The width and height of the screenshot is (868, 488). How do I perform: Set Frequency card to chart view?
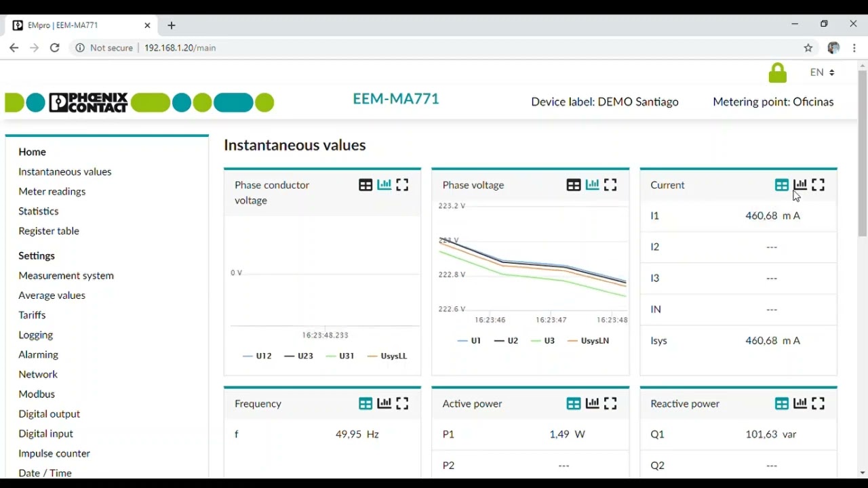click(x=384, y=404)
